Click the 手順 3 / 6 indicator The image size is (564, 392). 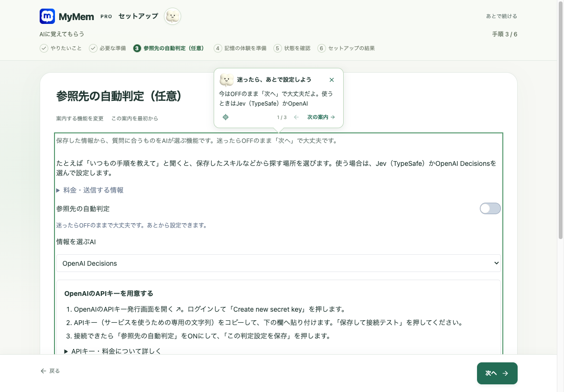pyautogui.click(x=505, y=34)
